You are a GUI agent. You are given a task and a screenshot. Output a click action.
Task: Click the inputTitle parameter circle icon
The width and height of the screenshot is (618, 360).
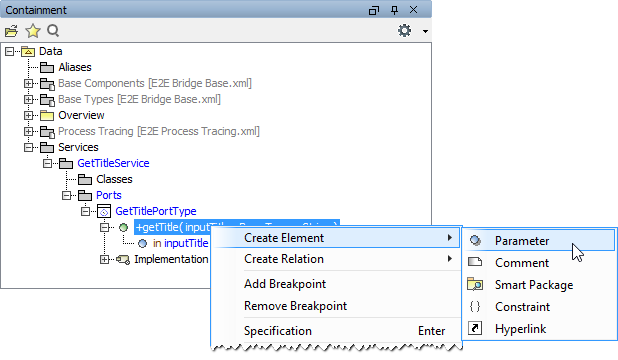tap(143, 244)
